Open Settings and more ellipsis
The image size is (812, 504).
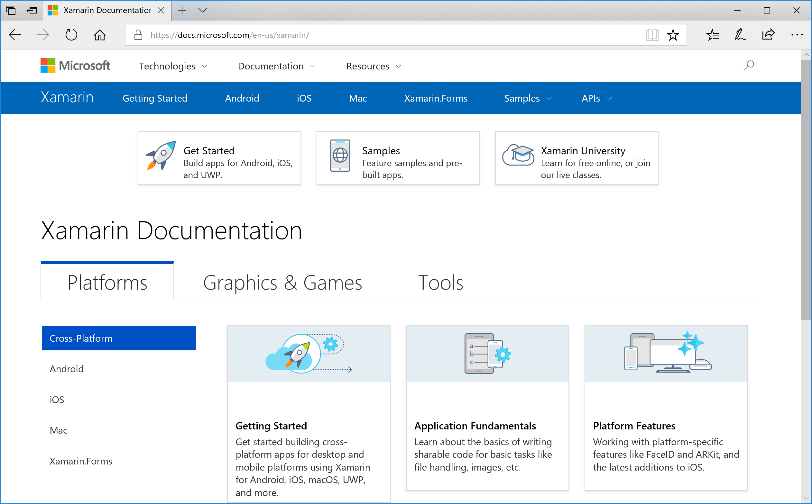pyautogui.click(x=797, y=35)
